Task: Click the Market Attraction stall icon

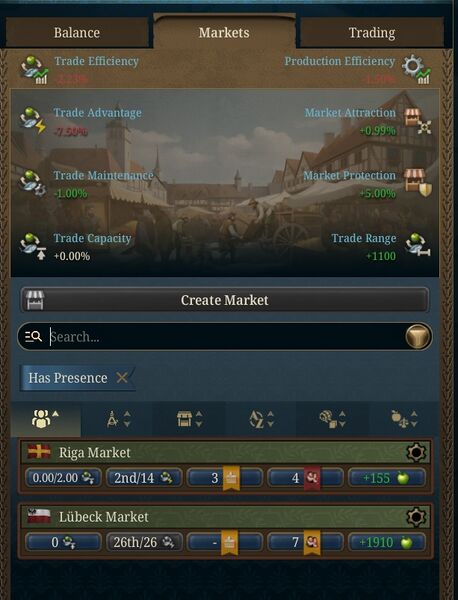Action: pos(418,121)
